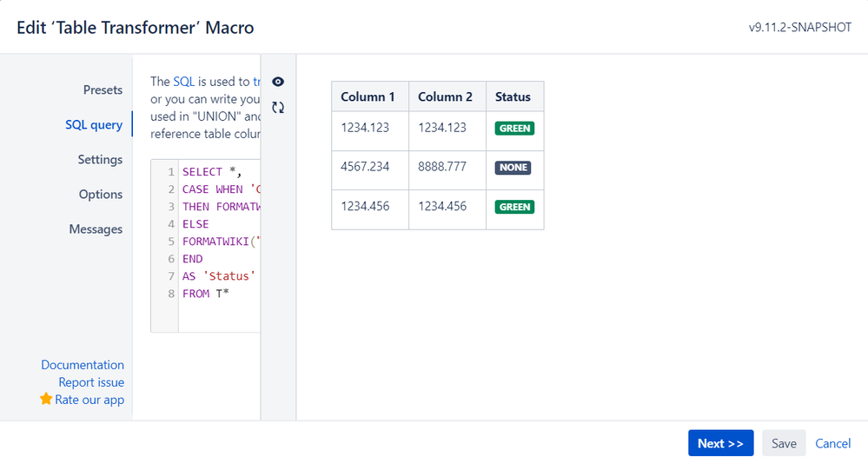868x464 pixels.
Task: Go to the Options tab
Action: (101, 195)
